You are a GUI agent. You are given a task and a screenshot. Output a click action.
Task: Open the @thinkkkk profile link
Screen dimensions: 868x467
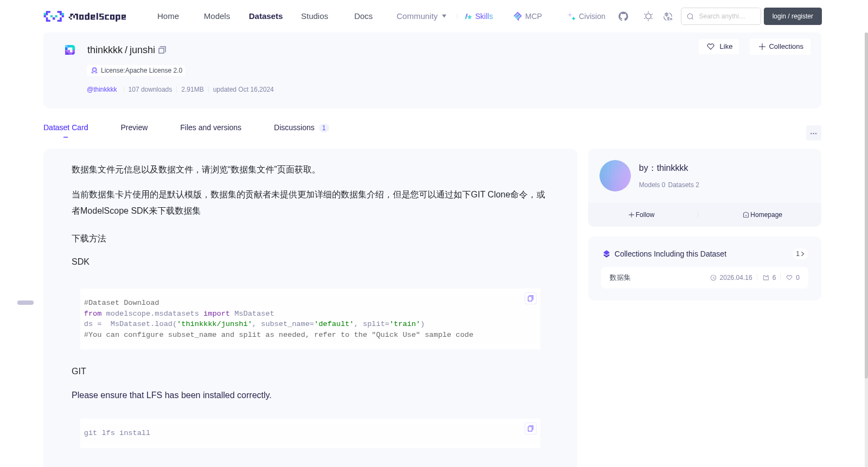click(102, 89)
